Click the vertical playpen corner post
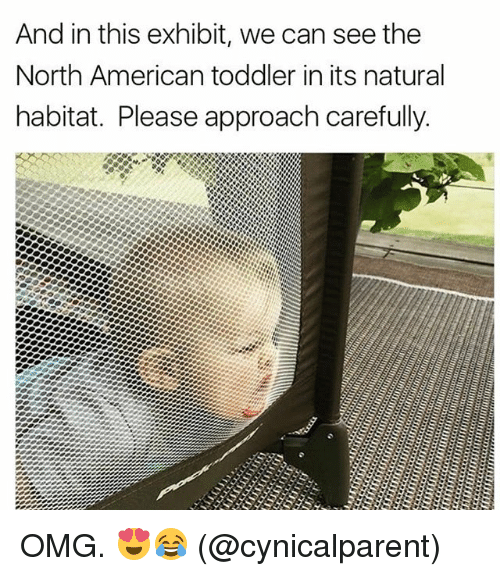Image resolution: width=500 pixels, height=576 pixels. (336, 287)
